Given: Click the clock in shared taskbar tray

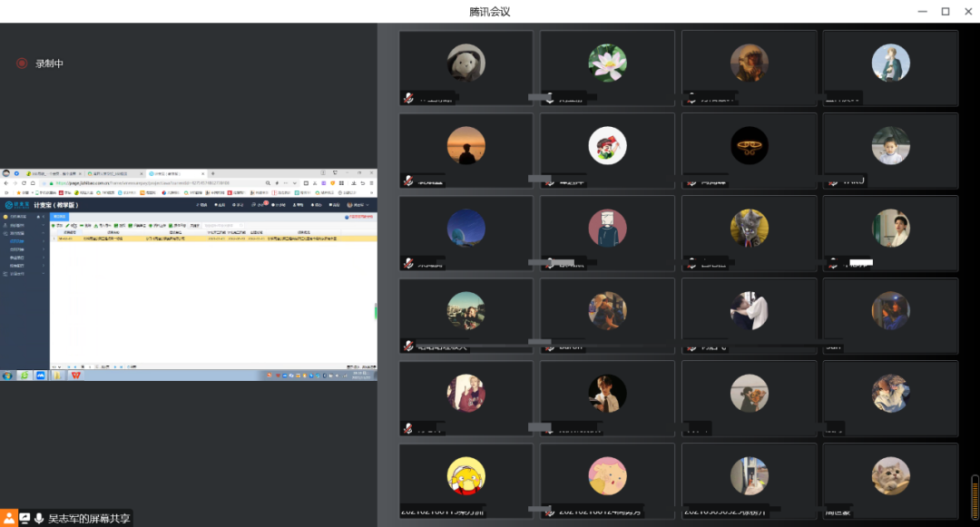Looking at the screenshot, I should pyautogui.click(x=363, y=376).
